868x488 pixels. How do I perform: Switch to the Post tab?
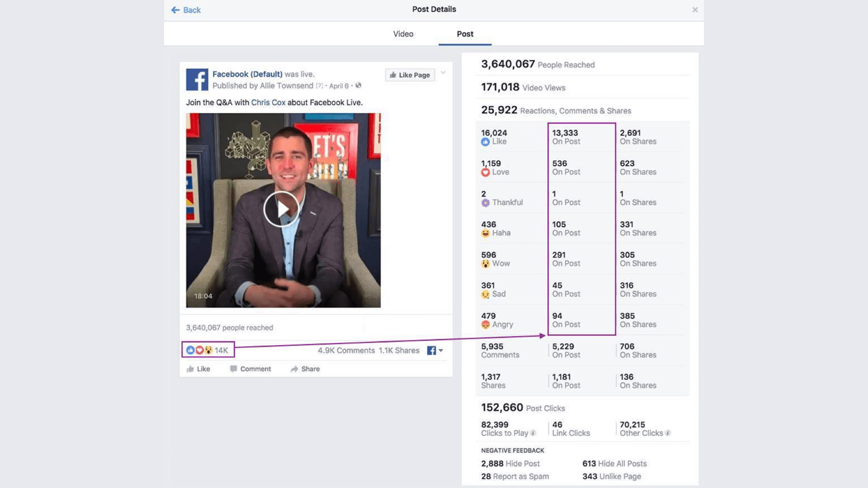464,33
